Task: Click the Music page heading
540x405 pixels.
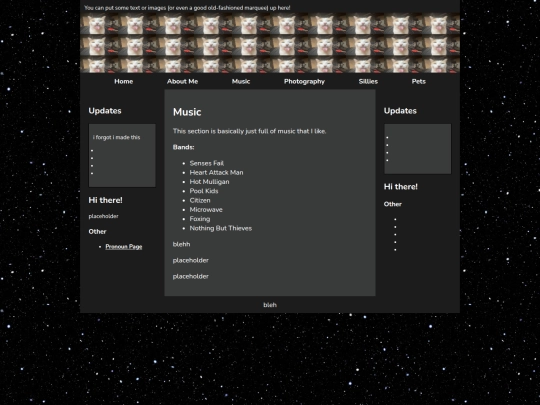Action: point(187,112)
